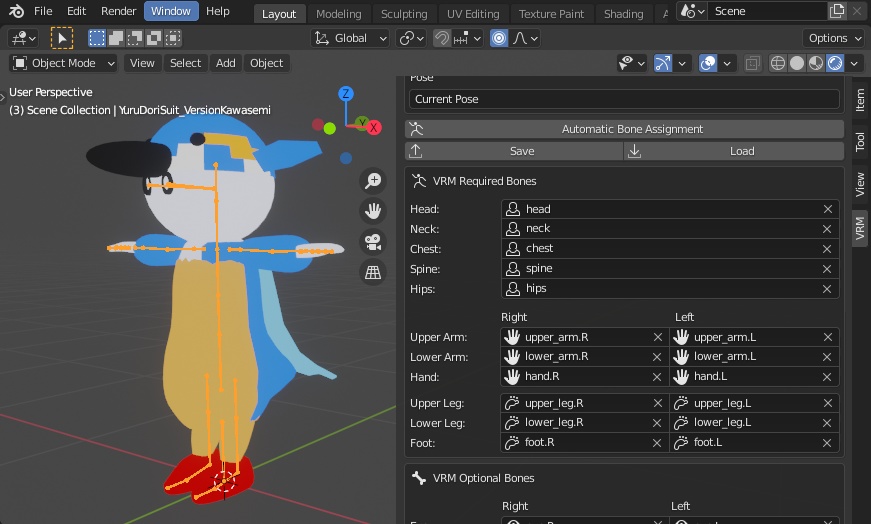Clear the foot.L bone assignment
The width and height of the screenshot is (871, 524).
tap(827, 443)
